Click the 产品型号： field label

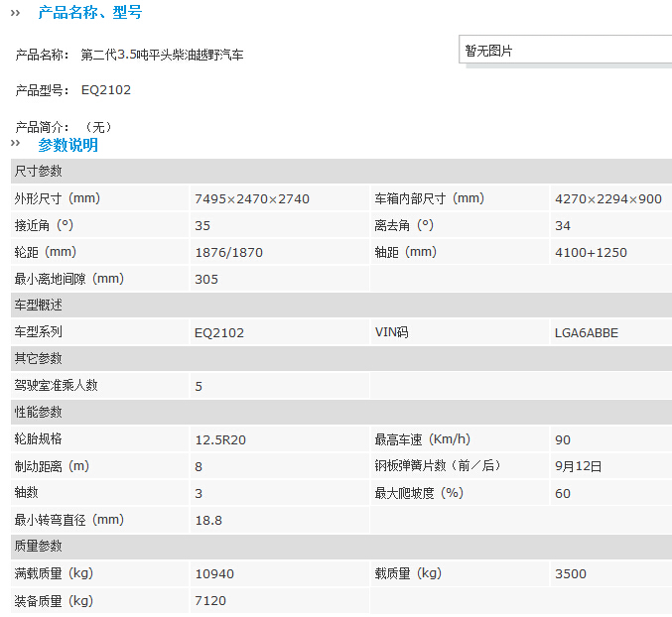42,90
